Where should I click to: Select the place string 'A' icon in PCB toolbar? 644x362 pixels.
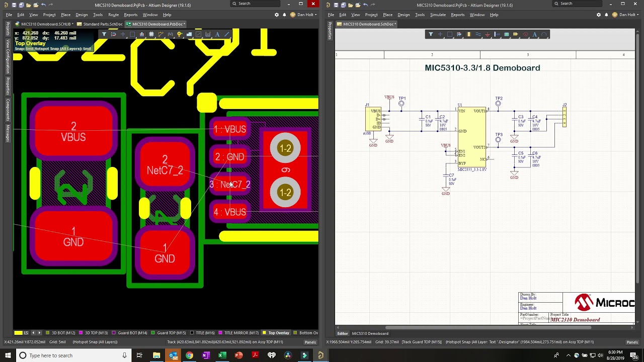[217, 34]
